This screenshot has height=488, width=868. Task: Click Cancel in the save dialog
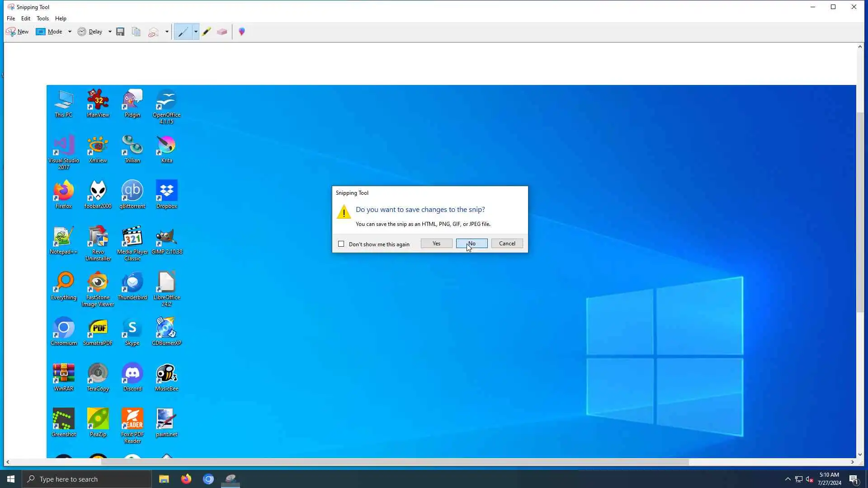point(507,244)
